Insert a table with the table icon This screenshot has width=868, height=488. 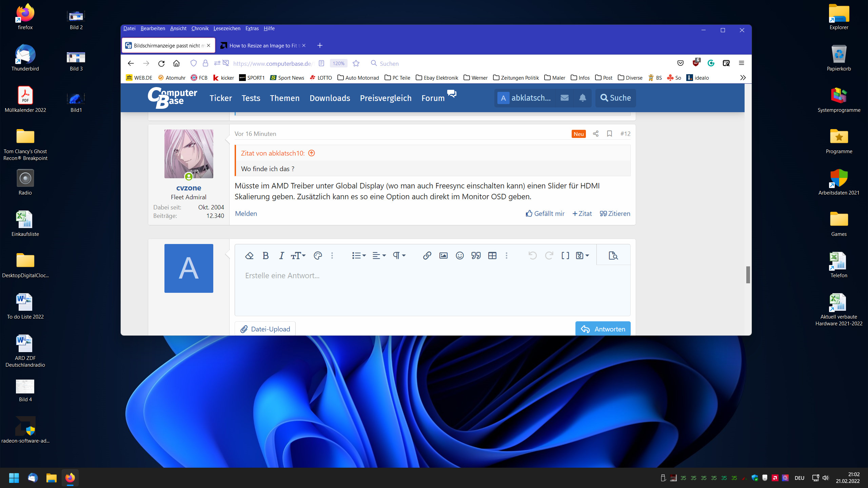click(492, 256)
